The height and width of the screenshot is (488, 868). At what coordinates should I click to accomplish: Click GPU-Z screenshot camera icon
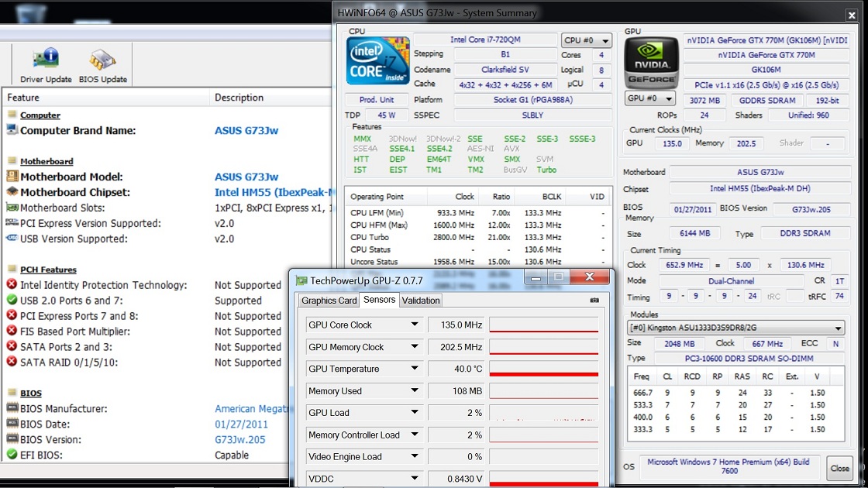(594, 300)
